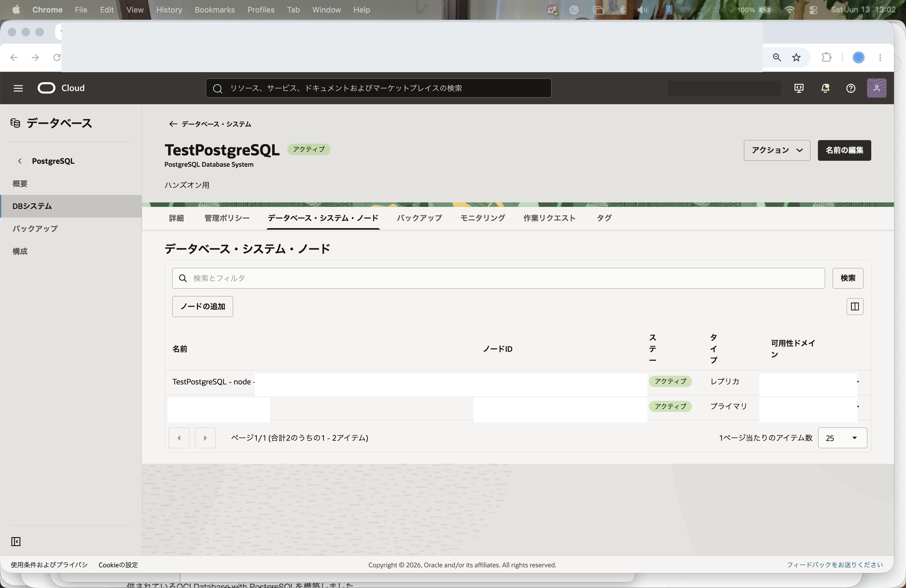
Task: Click the 可用性ドメイン column header
Action: 793,349
